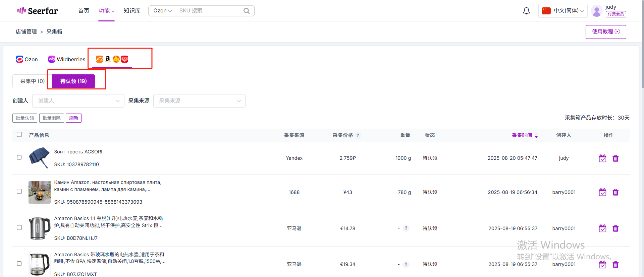
Task: Tick the select-all checkbox in table header
Action: click(19, 134)
